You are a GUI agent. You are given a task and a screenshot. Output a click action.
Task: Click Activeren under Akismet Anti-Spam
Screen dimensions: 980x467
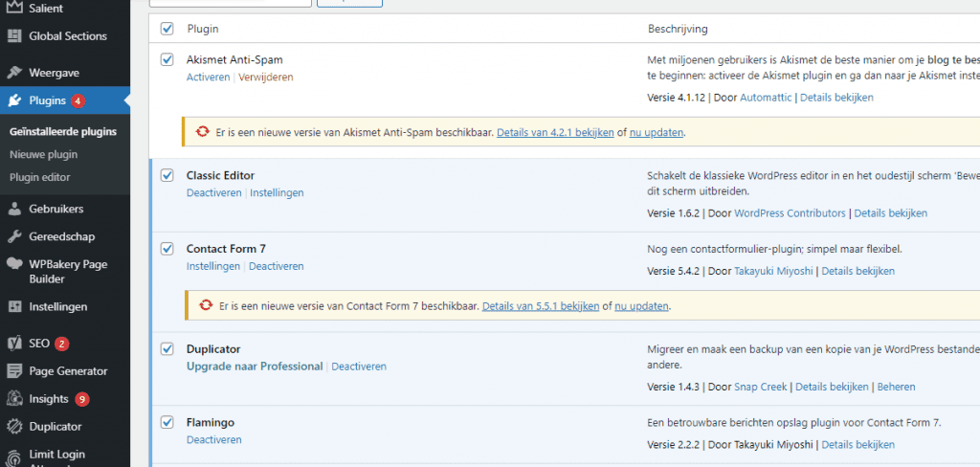(208, 77)
